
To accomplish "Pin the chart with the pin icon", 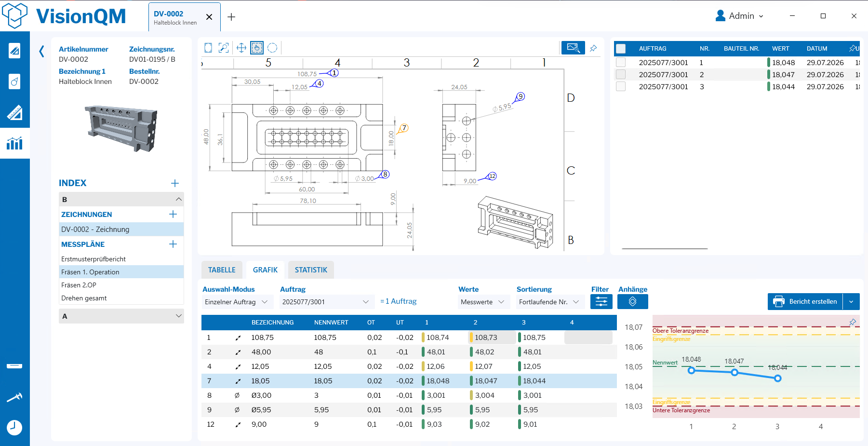I will [x=853, y=322].
